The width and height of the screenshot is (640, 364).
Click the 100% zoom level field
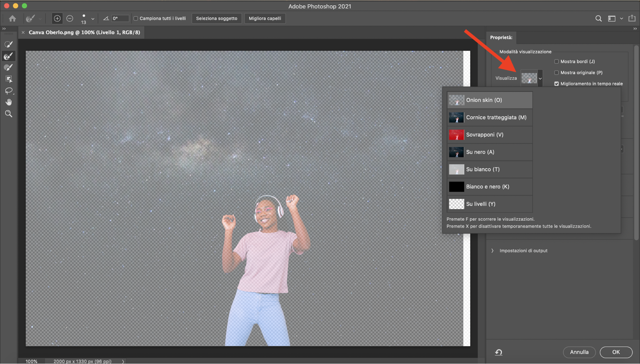tap(31, 361)
